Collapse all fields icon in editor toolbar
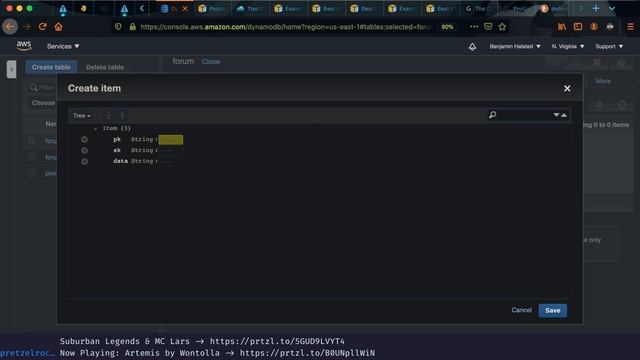This screenshot has width=640, height=360. (122, 116)
